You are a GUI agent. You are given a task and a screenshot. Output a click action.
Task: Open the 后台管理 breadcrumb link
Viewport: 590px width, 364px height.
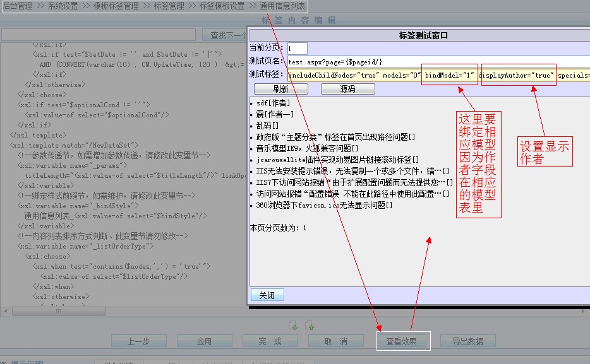coord(17,6)
